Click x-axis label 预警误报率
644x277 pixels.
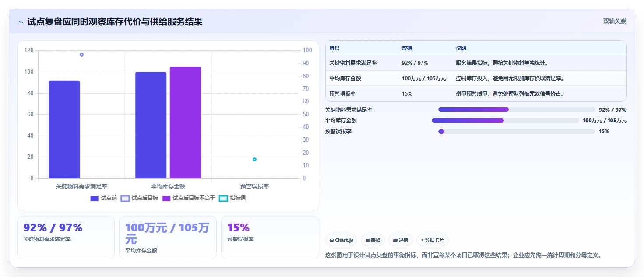click(254, 186)
